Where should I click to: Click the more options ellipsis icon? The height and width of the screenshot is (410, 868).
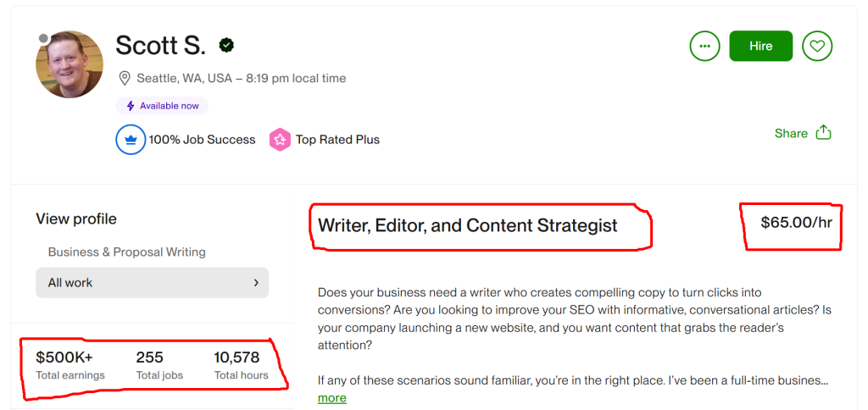[704, 46]
